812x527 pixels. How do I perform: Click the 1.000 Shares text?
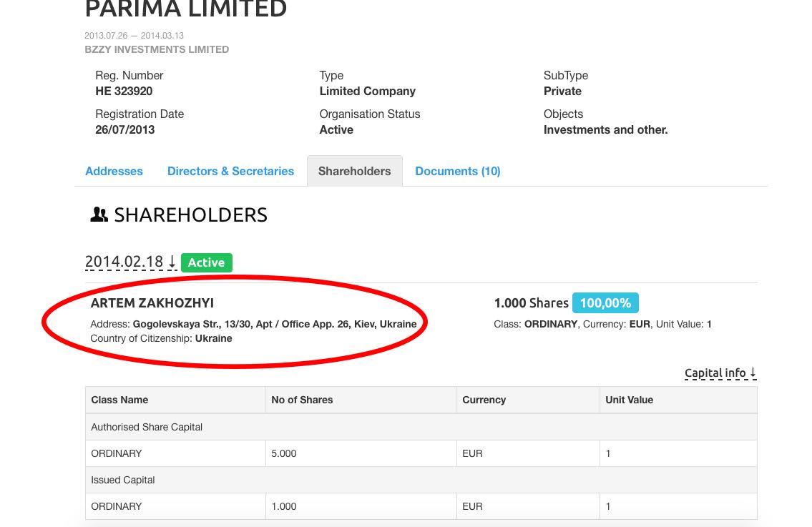(532, 303)
